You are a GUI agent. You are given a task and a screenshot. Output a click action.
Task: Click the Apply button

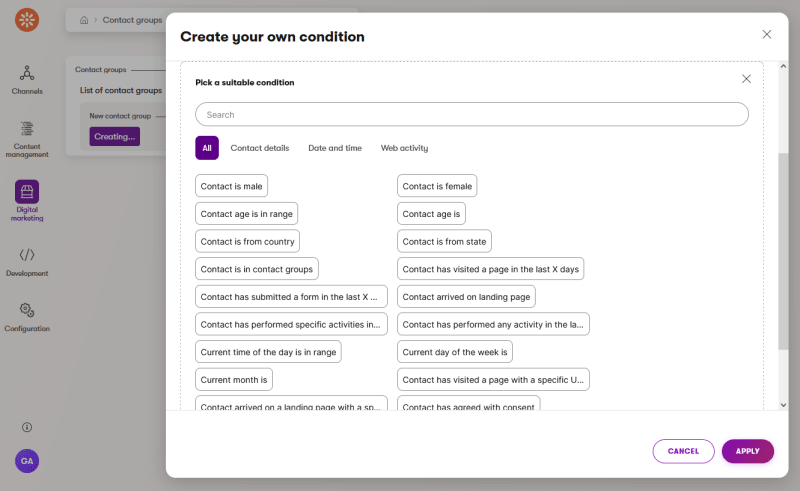[747, 451]
